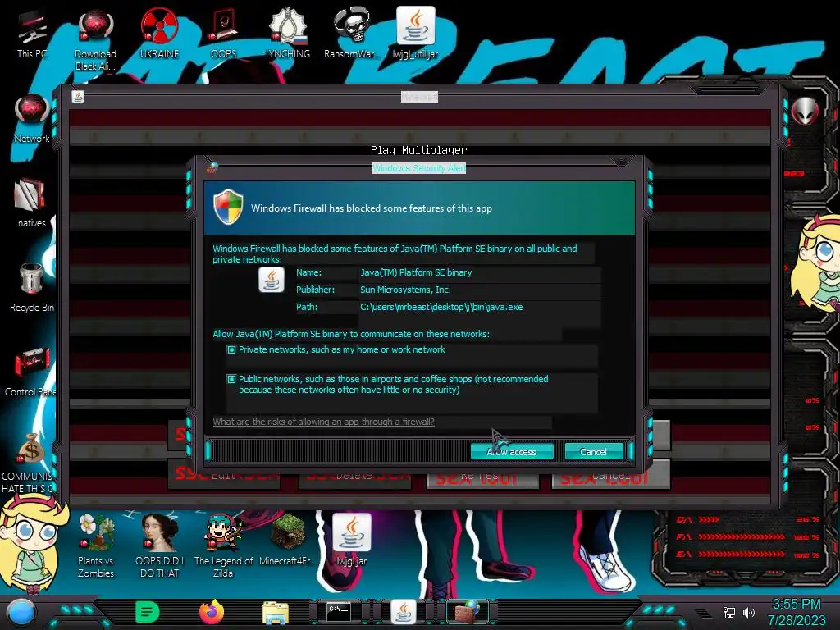Open the clock showing 3:55 PM
The image size is (840, 630).
[x=796, y=605]
